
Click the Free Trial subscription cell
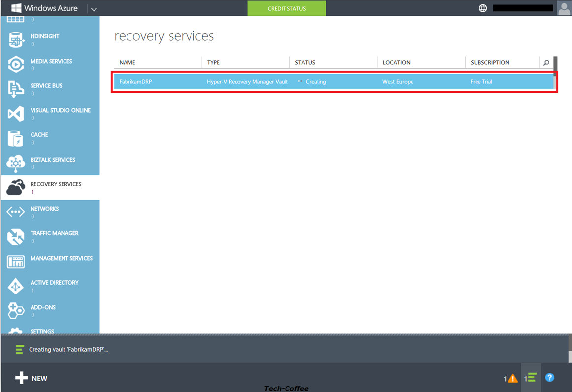coord(481,82)
